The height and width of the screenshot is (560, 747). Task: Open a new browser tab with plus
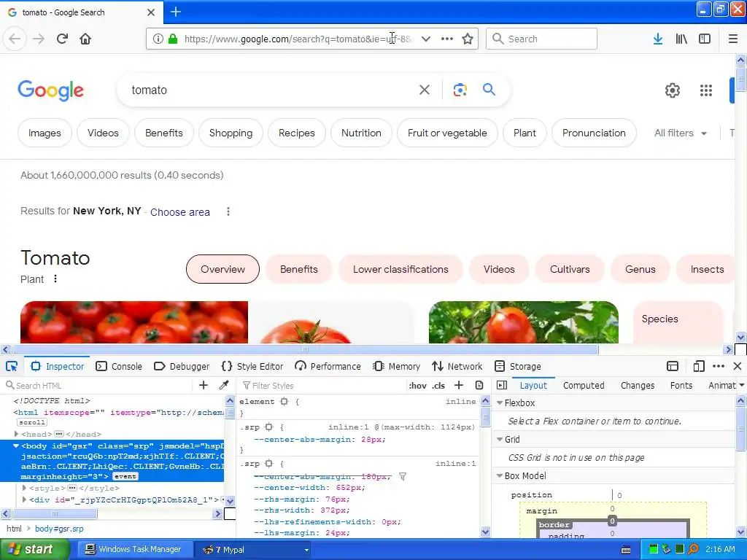176,12
